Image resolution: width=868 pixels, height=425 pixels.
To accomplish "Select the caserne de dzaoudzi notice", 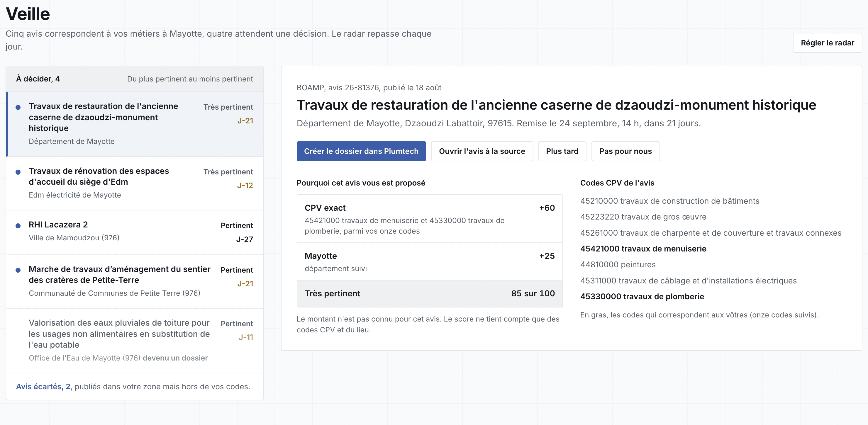I will (135, 124).
